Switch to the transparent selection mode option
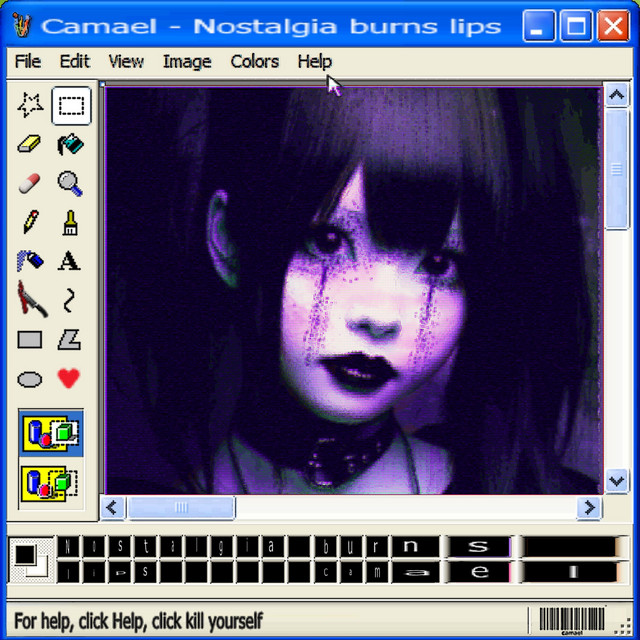This screenshot has height=640, width=640. point(52,483)
